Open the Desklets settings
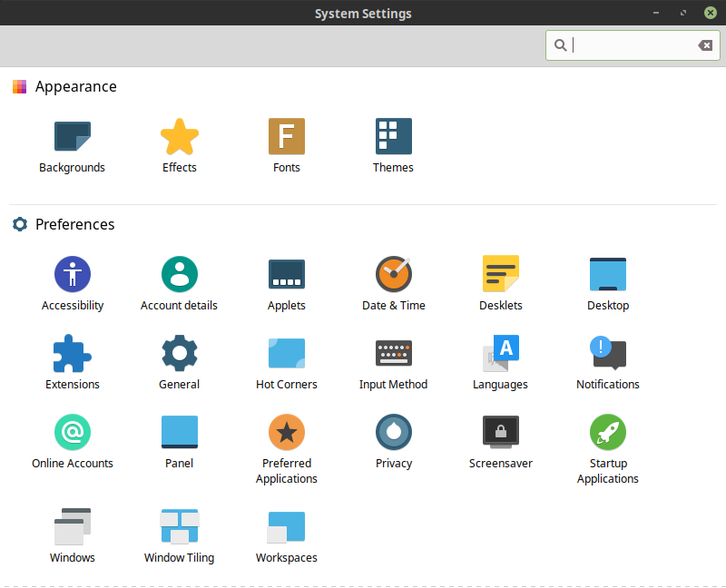The image size is (726, 588). (501, 274)
